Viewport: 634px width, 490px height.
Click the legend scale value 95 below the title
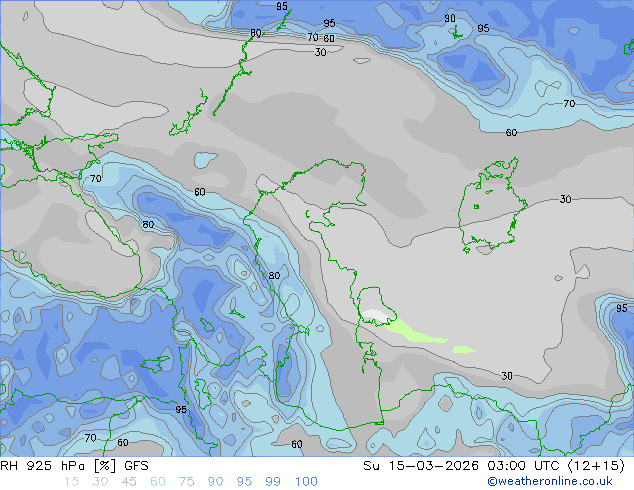tap(244, 482)
